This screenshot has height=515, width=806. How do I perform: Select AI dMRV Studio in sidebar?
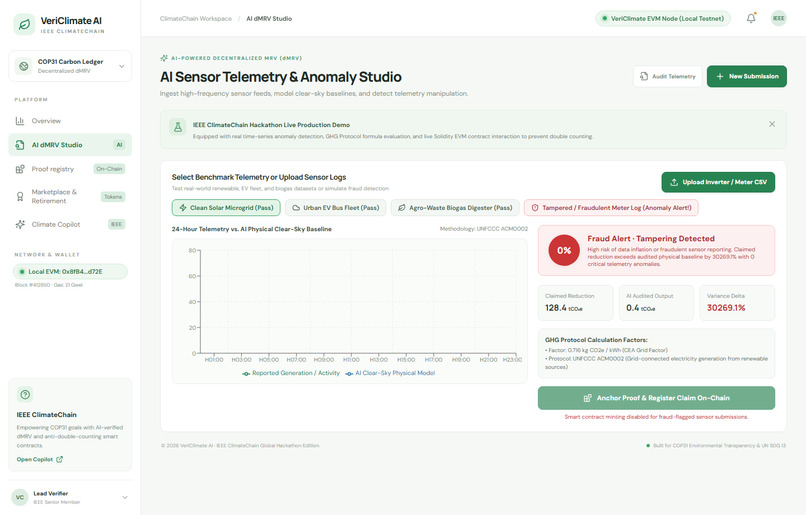[x=70, y=145]
